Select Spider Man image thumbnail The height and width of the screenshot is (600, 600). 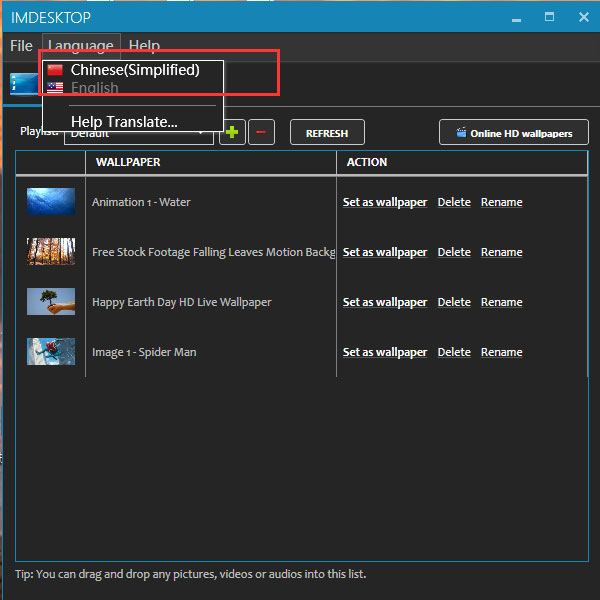pos(51,351)
